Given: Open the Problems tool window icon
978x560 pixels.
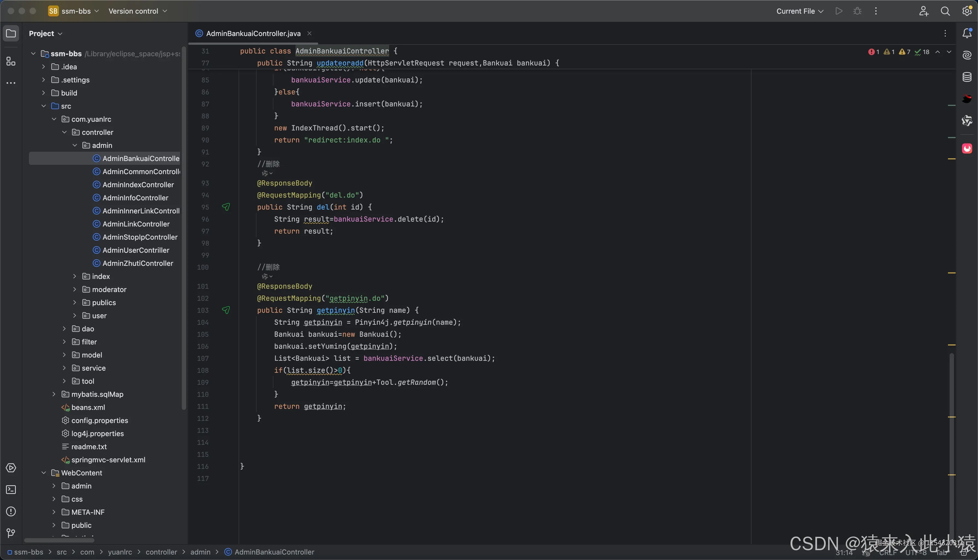Looking at the screenshot, I should pyautogui.click(x=11, y=511).
